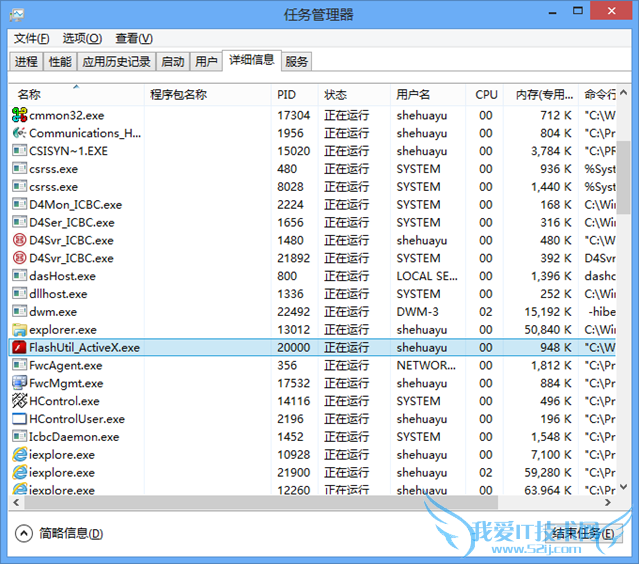639x564 pixels.
Task: Click the HControl.exe process icon
Action: point(19,401)
